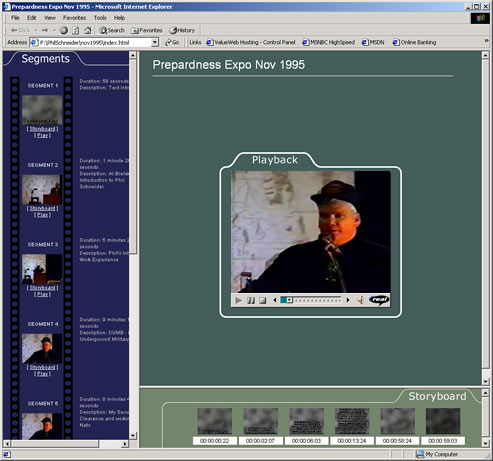Open the View menu

50,18
